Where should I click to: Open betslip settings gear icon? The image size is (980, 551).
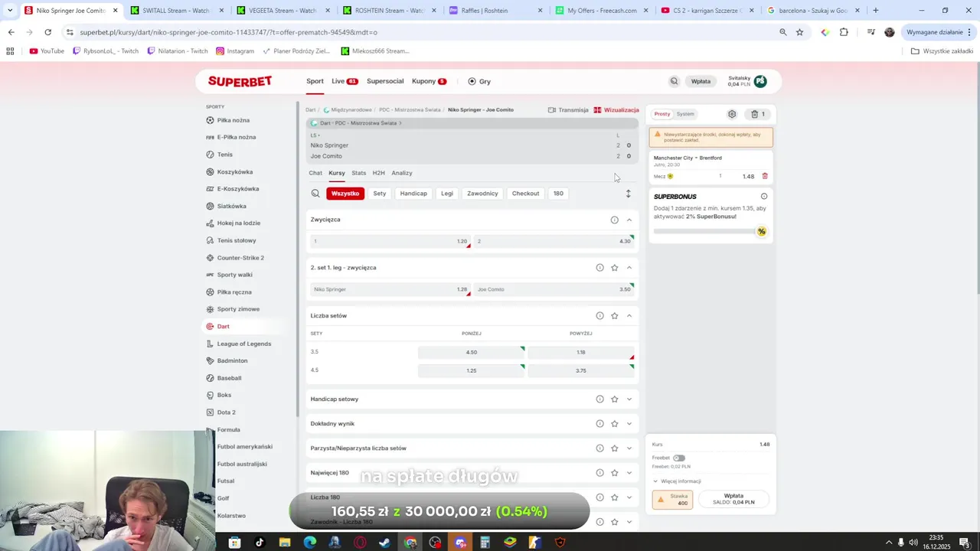tap(732, 114)
